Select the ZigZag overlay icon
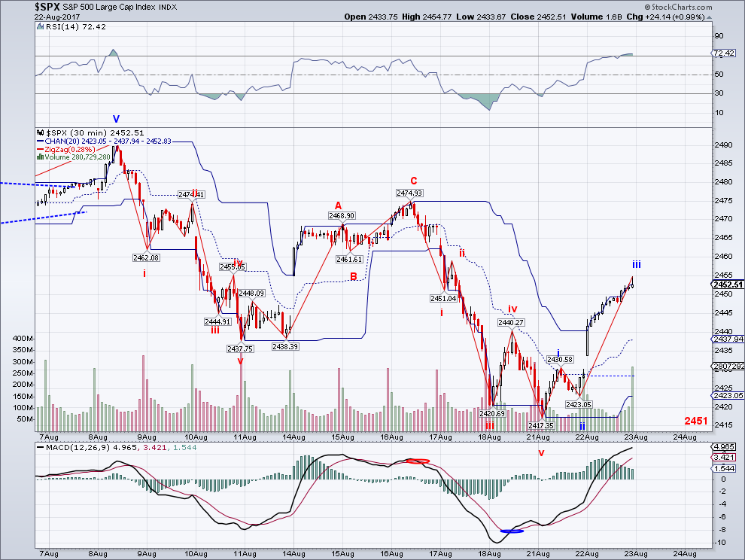The image size is (745, 560). coord(41,148)
